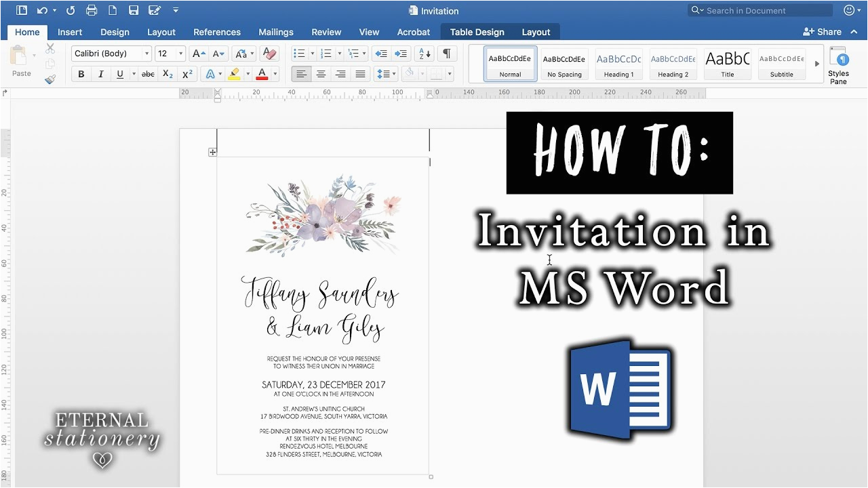868x488 pixels.
Task: Print the Invitation document
Action: pyautogui.click(x=91, y=9)
